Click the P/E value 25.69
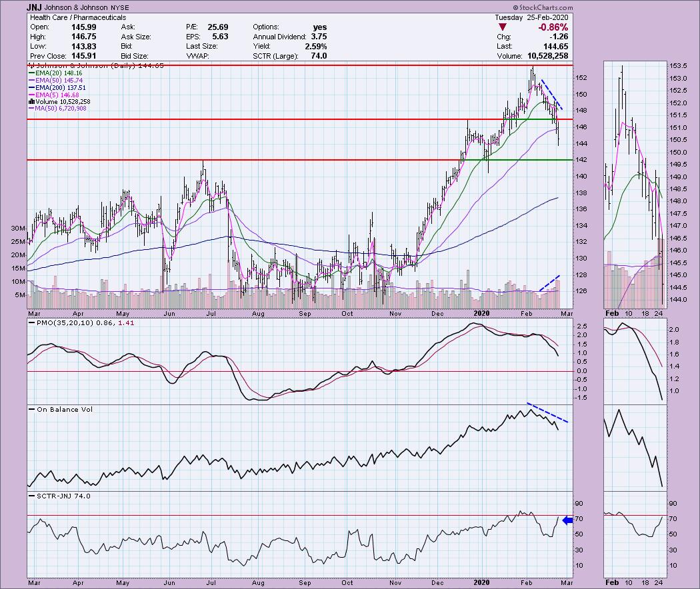Image resolution: width=700 pixels, height=589 pixels. (218, 27)
